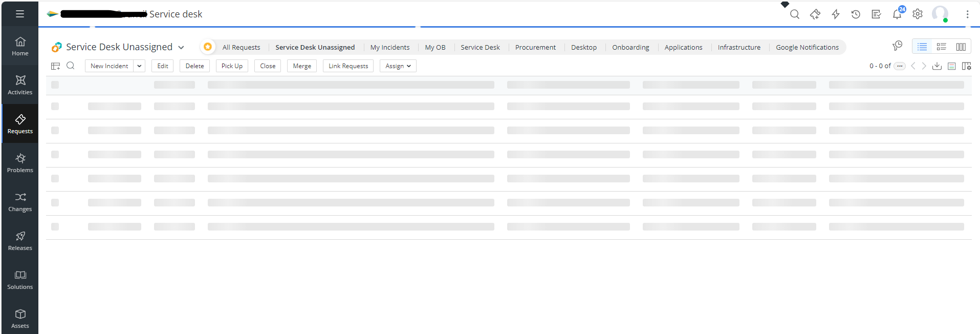Image resolution: width=980 pixels, height=334 pixels.
Task: Open Requests module in sidebar
Action: (x=20, y=124)
